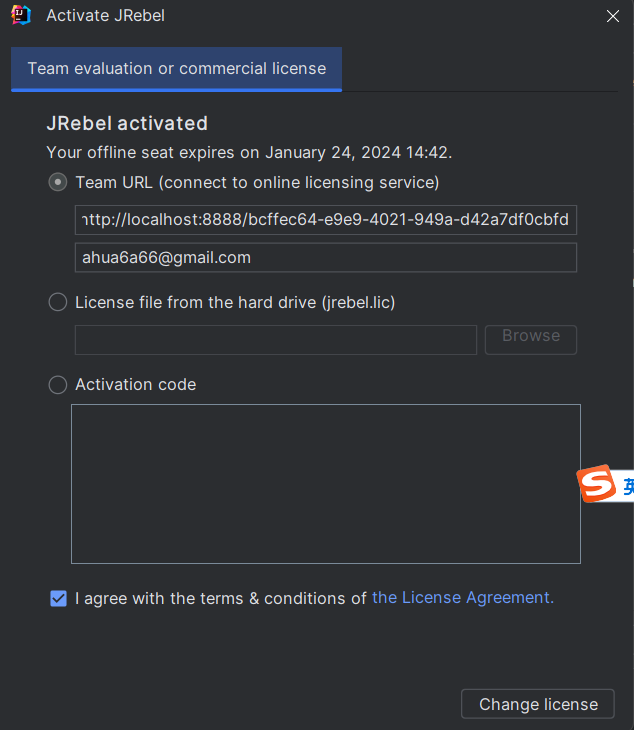Close the Activate JRebel dialog
This screenshot has height=730, width=634.
point(612,15)
